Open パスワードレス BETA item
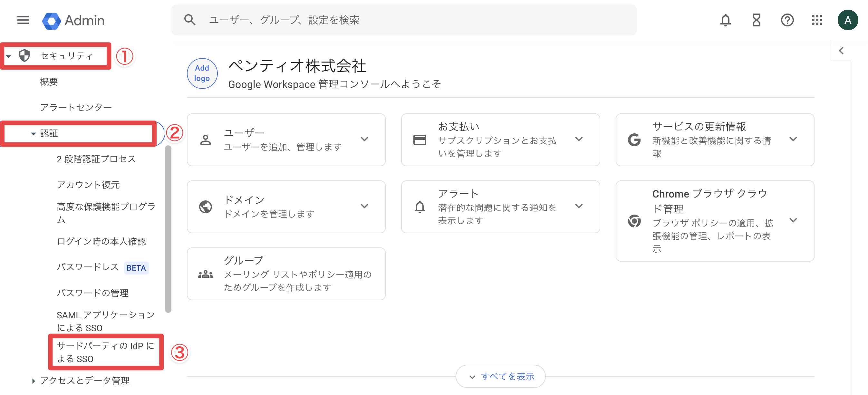Screen dimensions: 868x395 pos(102,267)
